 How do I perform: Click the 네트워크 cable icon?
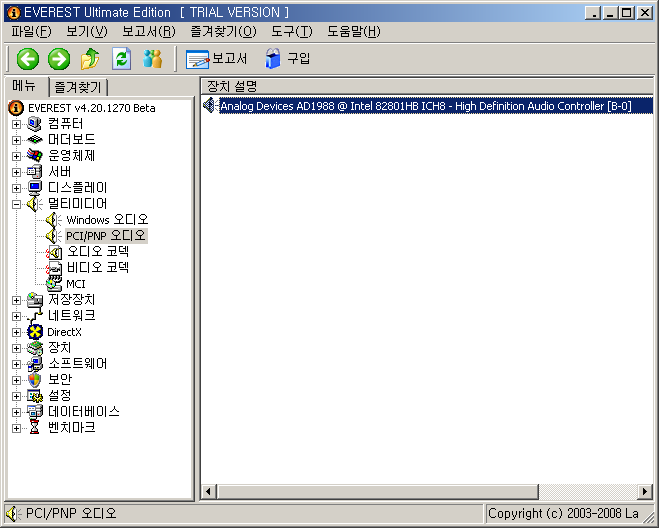tap(35, 316)
